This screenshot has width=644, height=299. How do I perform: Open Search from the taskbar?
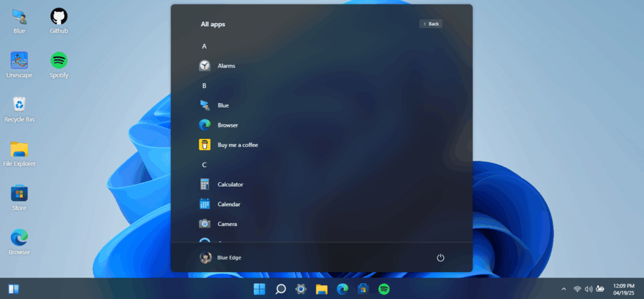280,289
